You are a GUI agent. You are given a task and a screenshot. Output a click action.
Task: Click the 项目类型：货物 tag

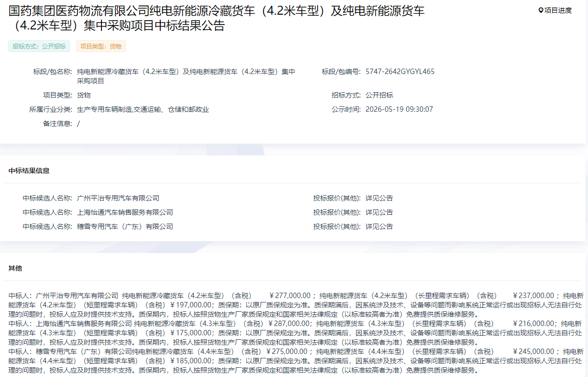(x=101, y=46)
